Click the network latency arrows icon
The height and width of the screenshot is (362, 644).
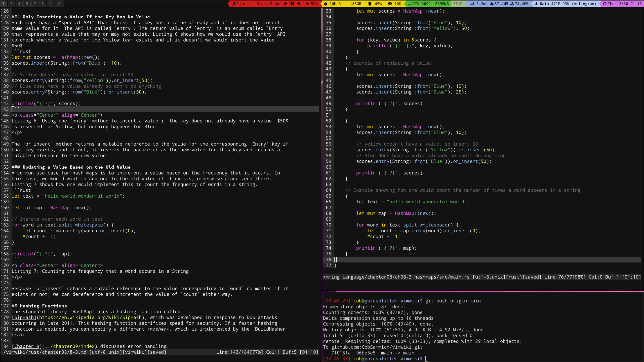pyautogui.click(x=472, y=4)
